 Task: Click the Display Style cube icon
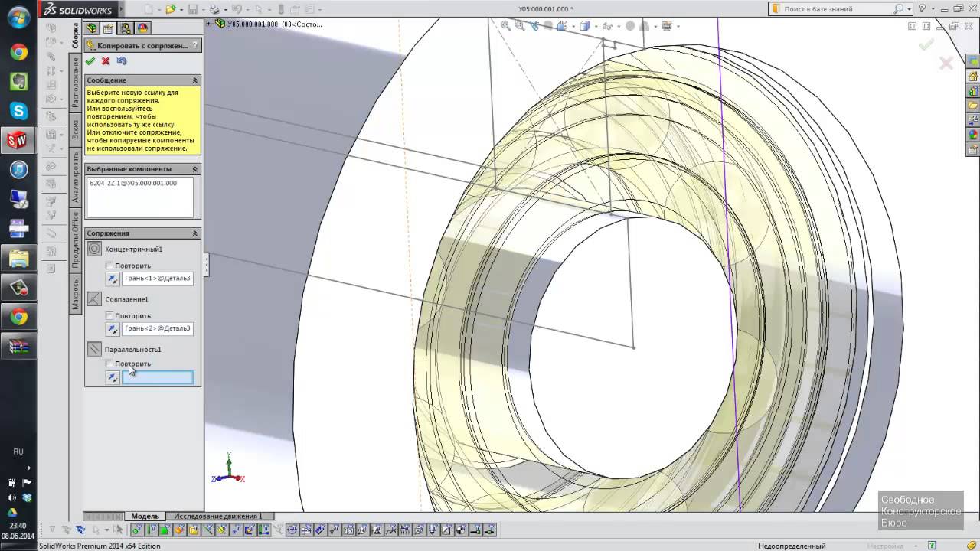[x=584, y=26]
